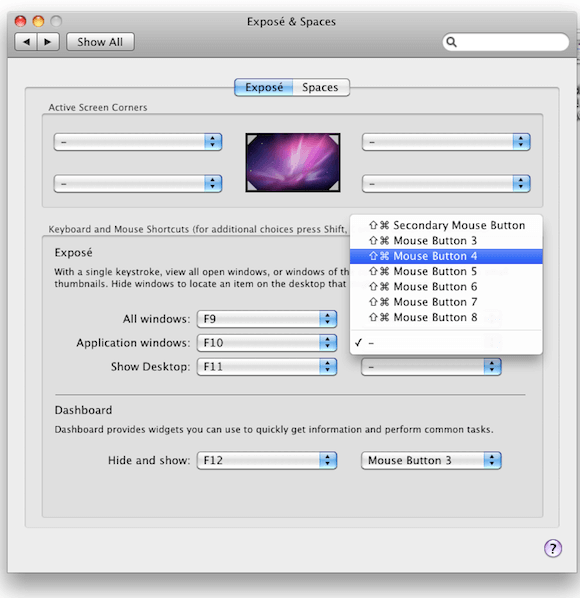The width and height of the screenshot is (580, 598).
Task: Open bottom-right screen corner dropdown
Action: pyautogui.click(x=446, y=183)
